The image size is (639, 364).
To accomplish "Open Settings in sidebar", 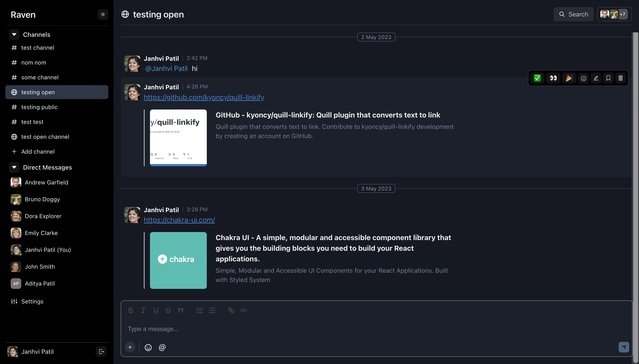I will click(x=32, y=301).
